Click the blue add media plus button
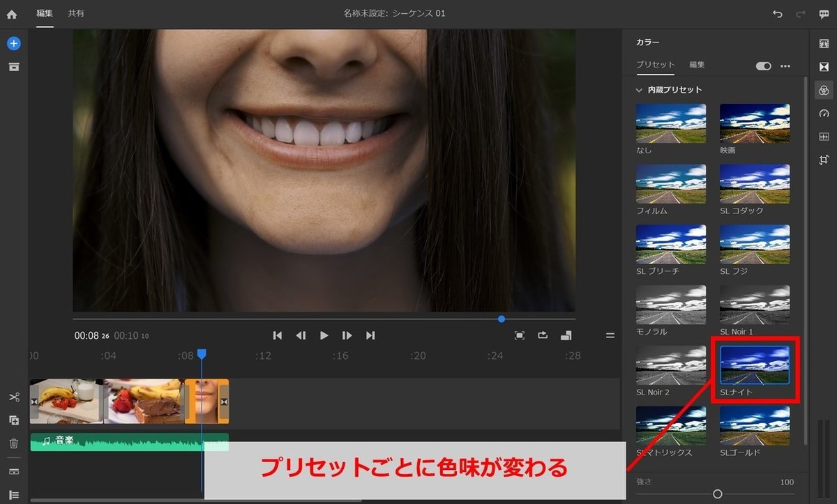The width and height of the screenshot is (837, 504). pos(14,43)
